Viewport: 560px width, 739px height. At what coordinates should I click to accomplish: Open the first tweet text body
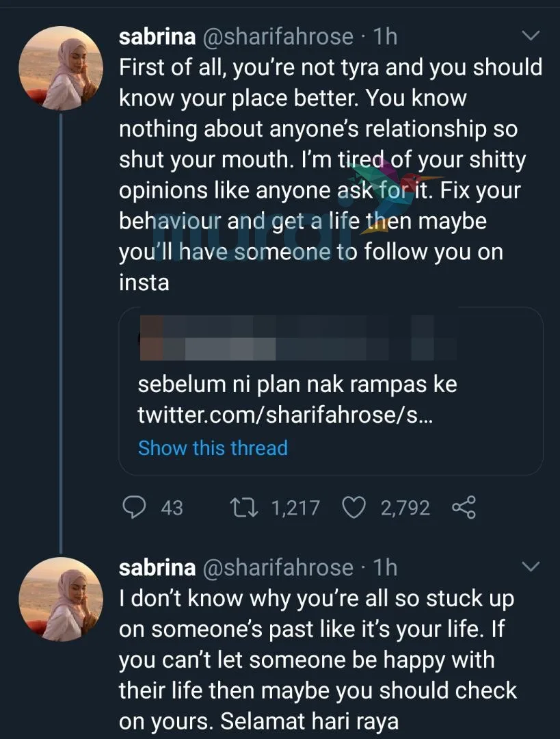[x=331, y=175]
